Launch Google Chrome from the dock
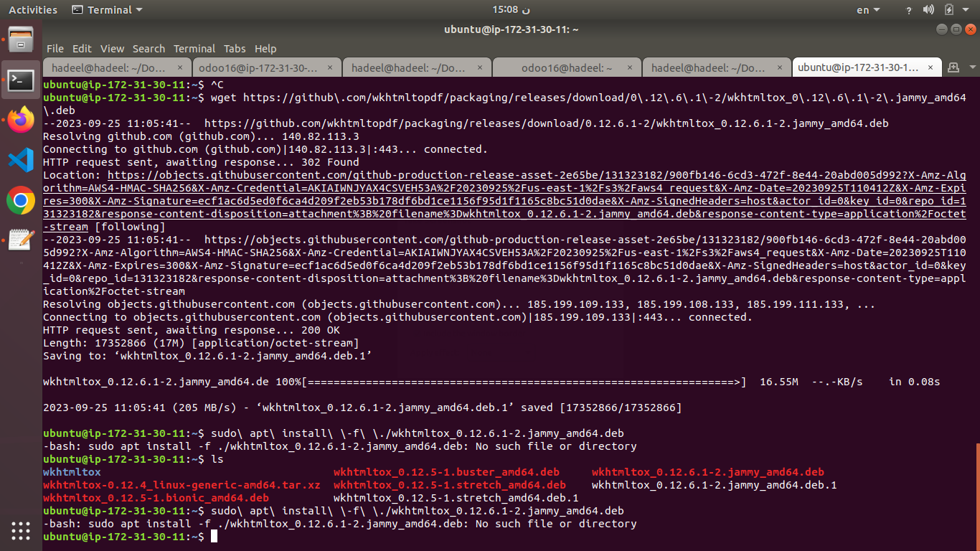 click(x=21, y=200)
